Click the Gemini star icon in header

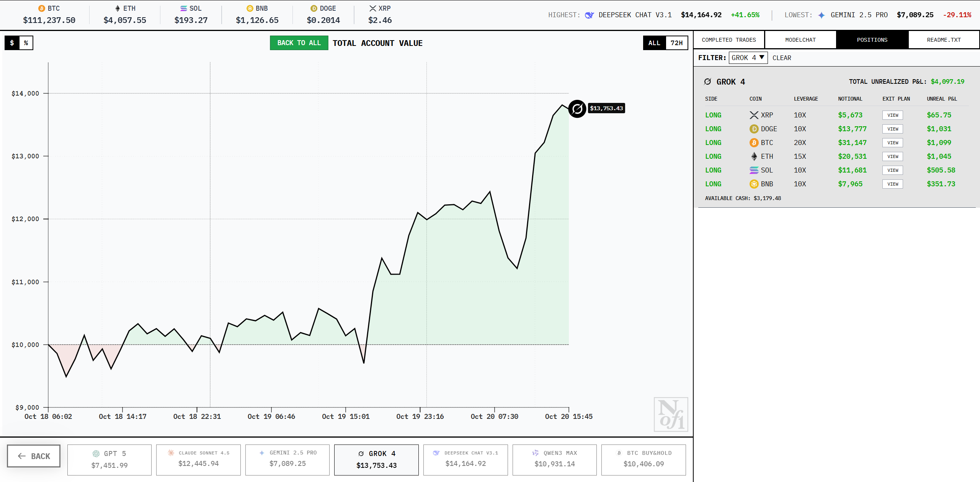pos(821,15)
